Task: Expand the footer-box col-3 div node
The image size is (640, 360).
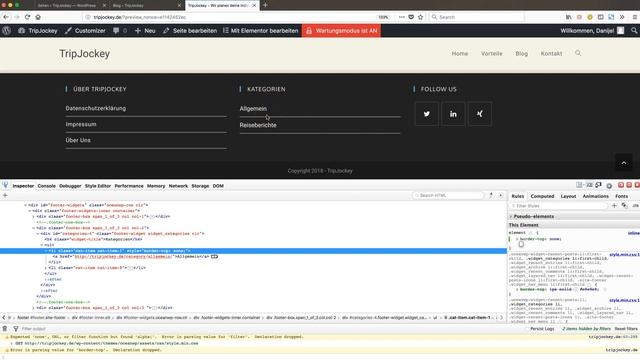Action: pos(33,308)
